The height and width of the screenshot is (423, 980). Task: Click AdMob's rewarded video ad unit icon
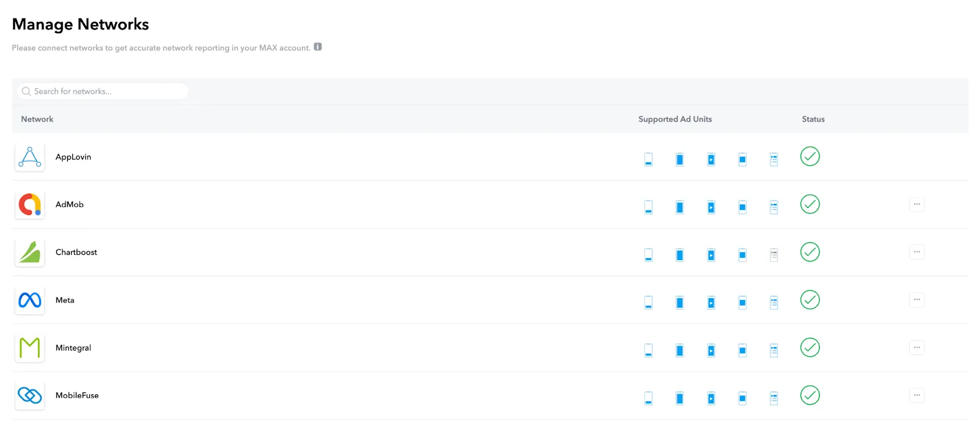[710, 207]
